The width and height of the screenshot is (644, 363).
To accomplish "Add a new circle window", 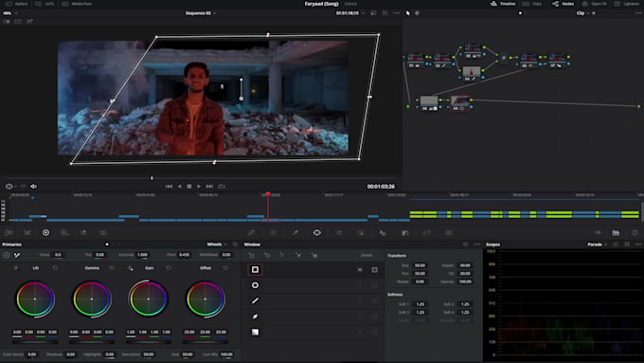I will pyautogui.click(x=267, y=255).
